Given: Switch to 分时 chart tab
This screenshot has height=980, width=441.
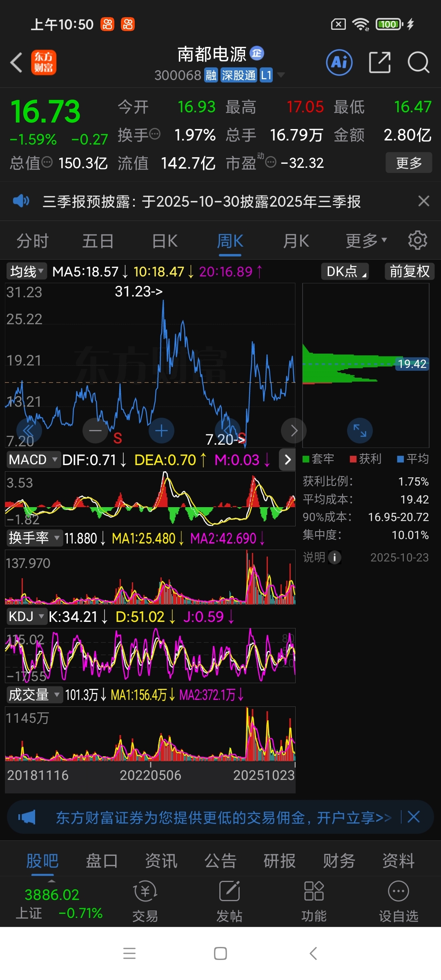Looking at the screenshot, I should pos(33,241).
